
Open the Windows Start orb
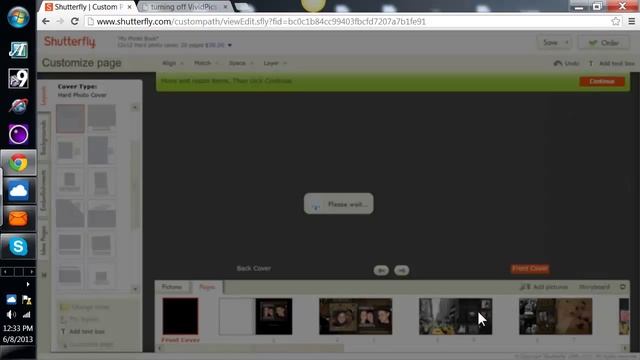click(x=18, y=17)
